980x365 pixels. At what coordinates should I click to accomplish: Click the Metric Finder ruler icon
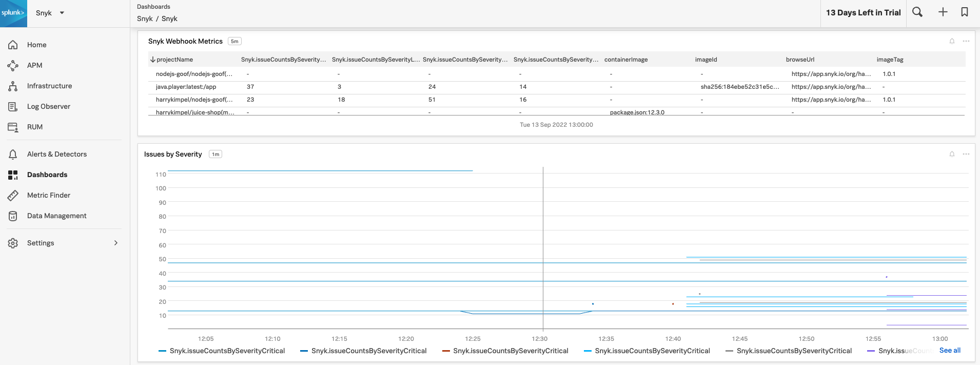coord(13,196)
